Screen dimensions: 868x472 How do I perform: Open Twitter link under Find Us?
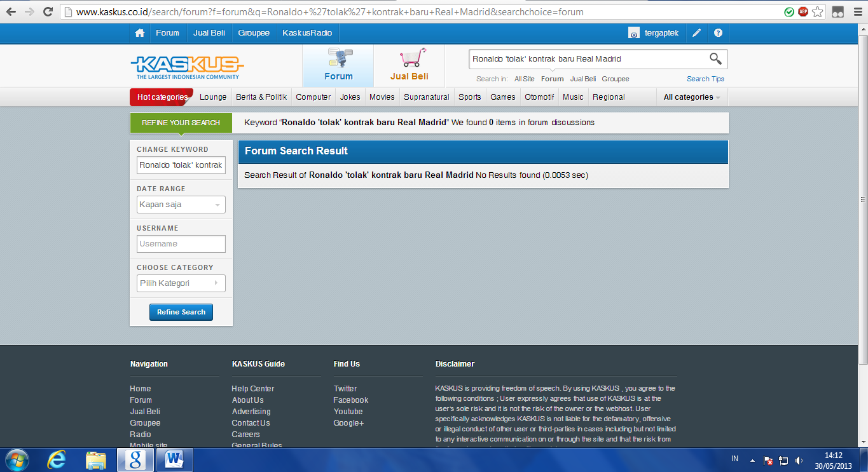click(345, 389)
